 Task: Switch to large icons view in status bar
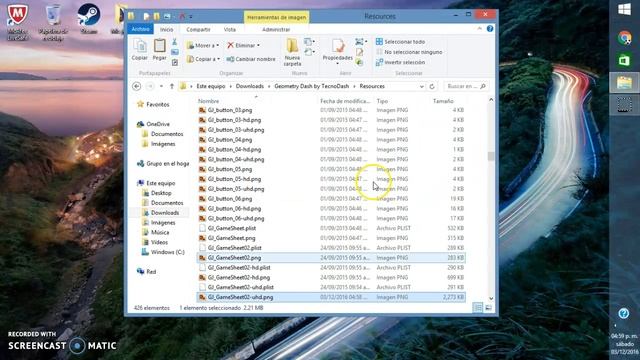click(x=488, y=308)
